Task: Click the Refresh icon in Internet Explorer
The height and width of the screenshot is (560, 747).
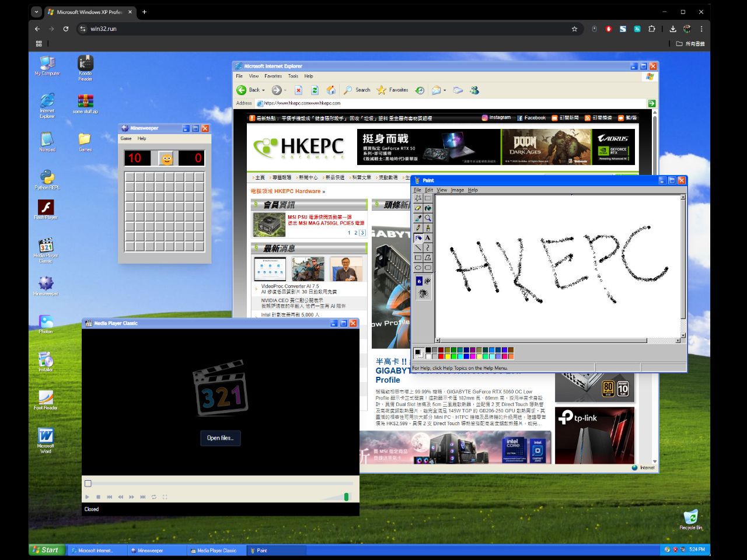Action: pos(315,90)
